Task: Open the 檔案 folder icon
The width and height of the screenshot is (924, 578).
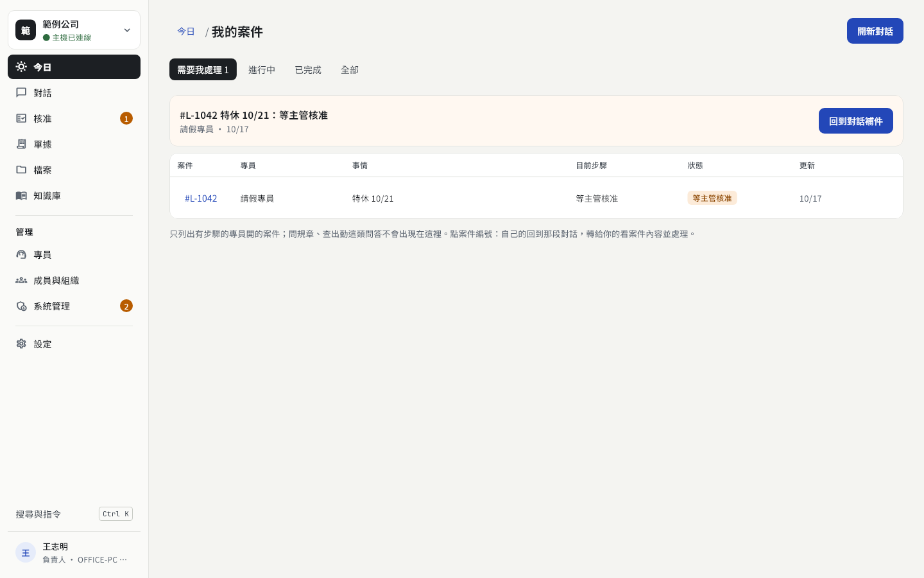Action: coord(21,170)
